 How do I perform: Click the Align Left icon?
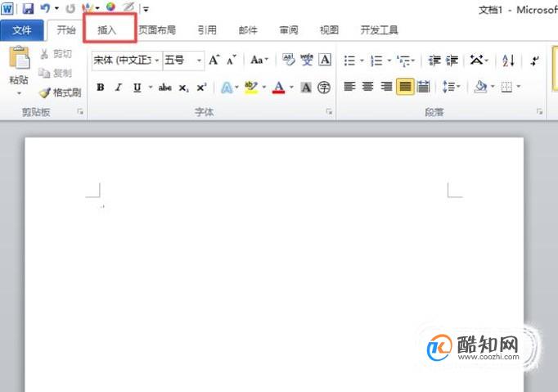(350, 87)
